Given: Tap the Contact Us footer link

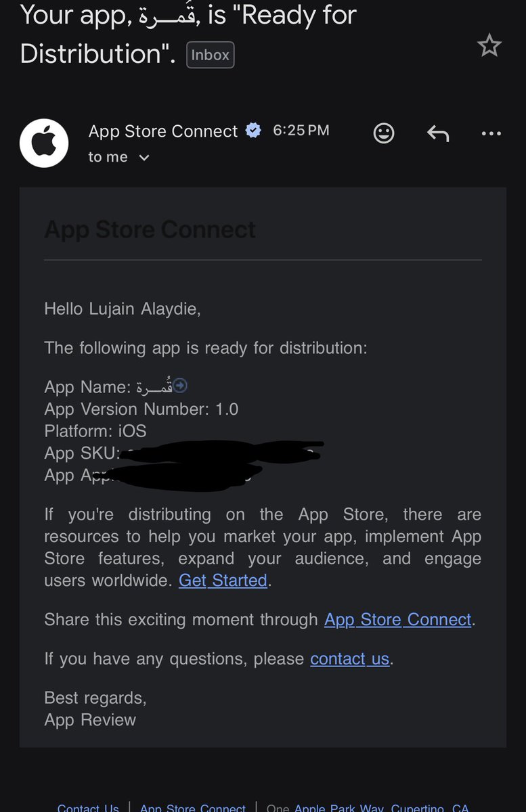Looking at the screenshot, I should pyautogui.click(x=88, y=808).
